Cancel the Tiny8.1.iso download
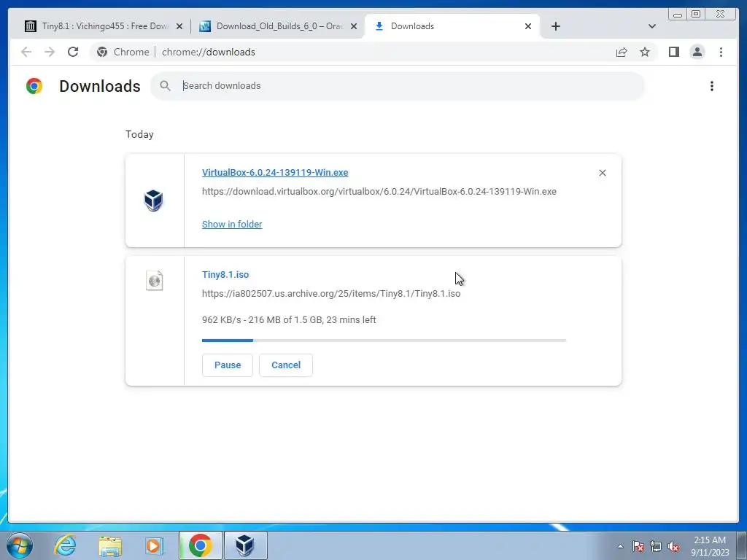This screenshot has width=747, height=560. 286,365
